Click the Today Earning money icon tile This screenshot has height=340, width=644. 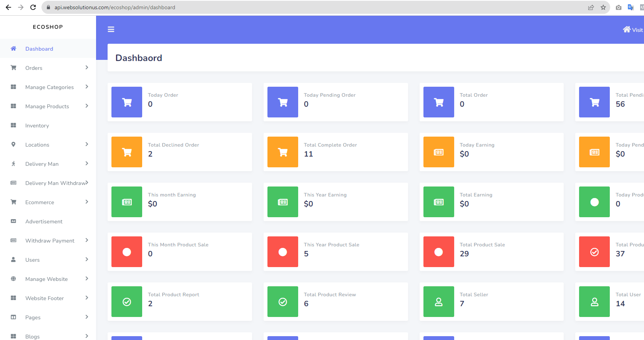click(439, 152)
